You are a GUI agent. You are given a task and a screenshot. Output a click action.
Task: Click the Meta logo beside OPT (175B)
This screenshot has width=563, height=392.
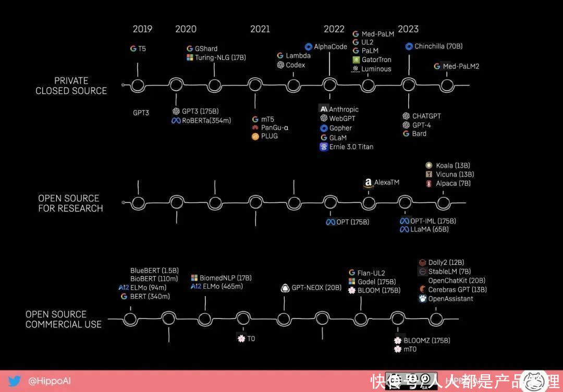pyautogui.click(x=331, y=223)
